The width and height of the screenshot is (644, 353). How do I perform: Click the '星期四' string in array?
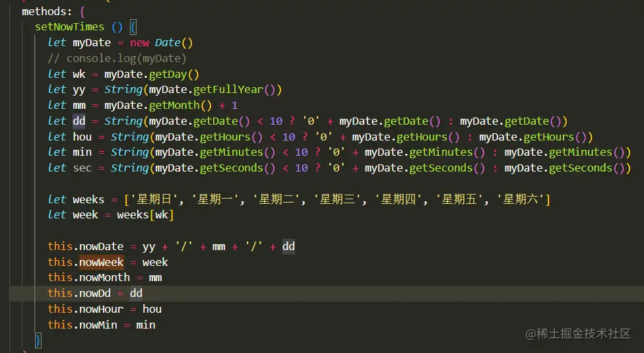399,199
